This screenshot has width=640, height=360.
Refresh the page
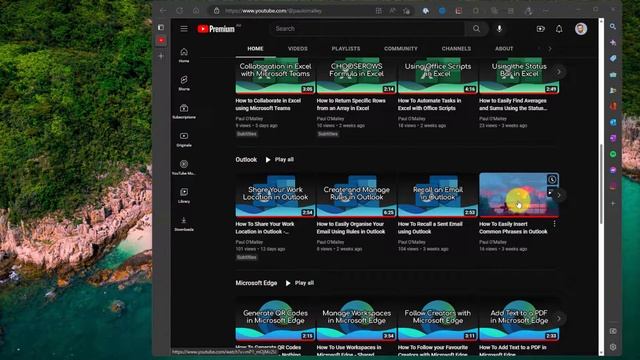tap(180, 11)
